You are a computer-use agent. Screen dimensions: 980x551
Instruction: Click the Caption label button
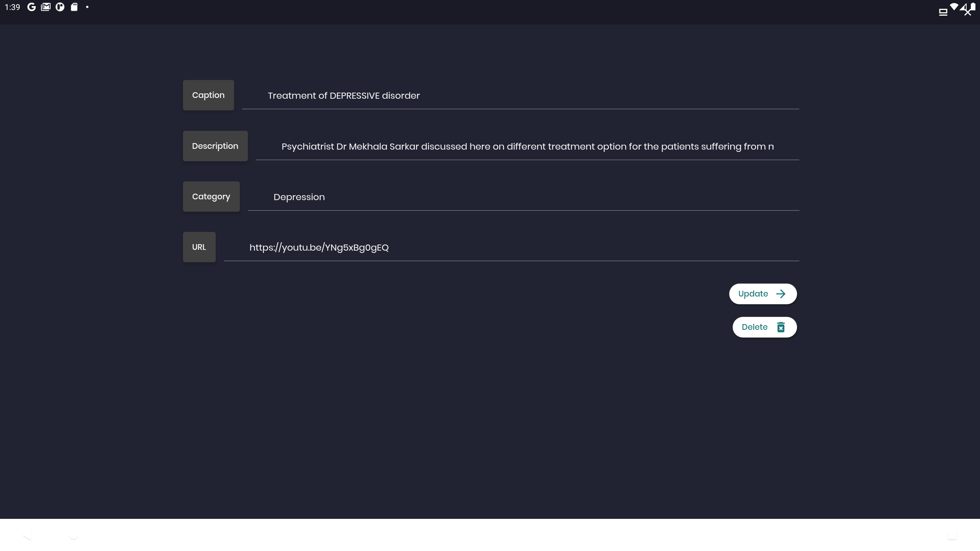tap(208, 95)
